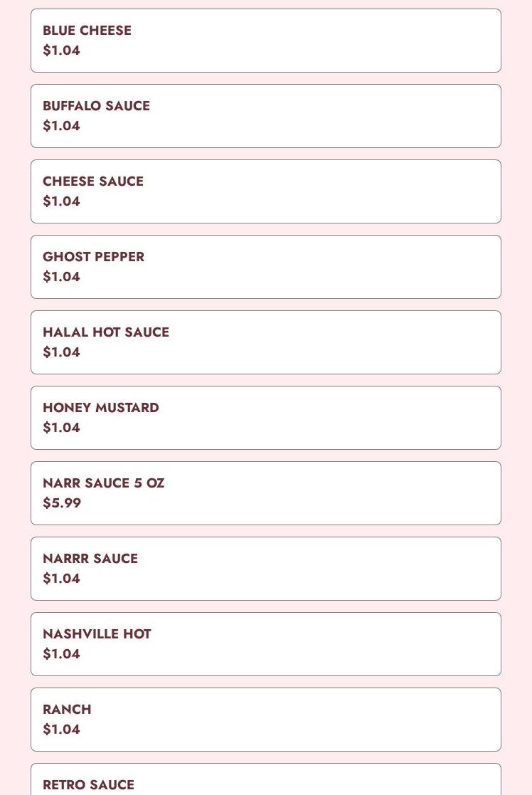The image size is (532, 795).
Task: Choose the Nashville Hot sauce
Action: point(266,644)
